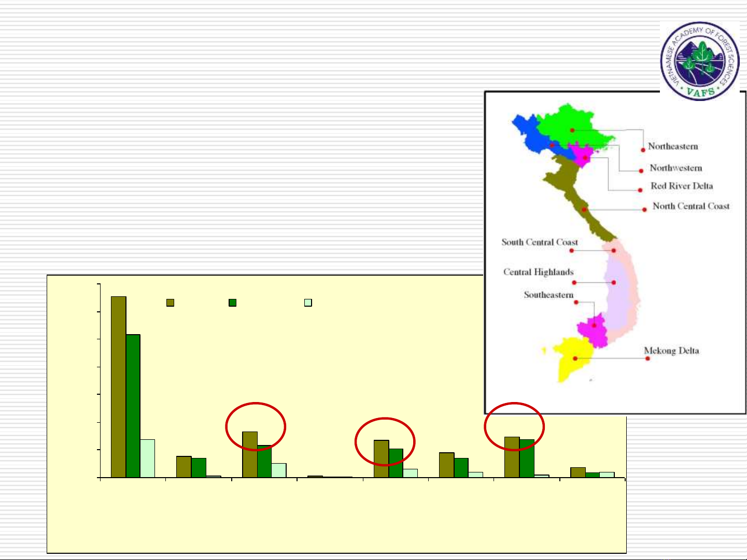The width and height of the screenshot is (747, 560).
Task: Click the "Red River Delta" label
Action: click(682, 186)
